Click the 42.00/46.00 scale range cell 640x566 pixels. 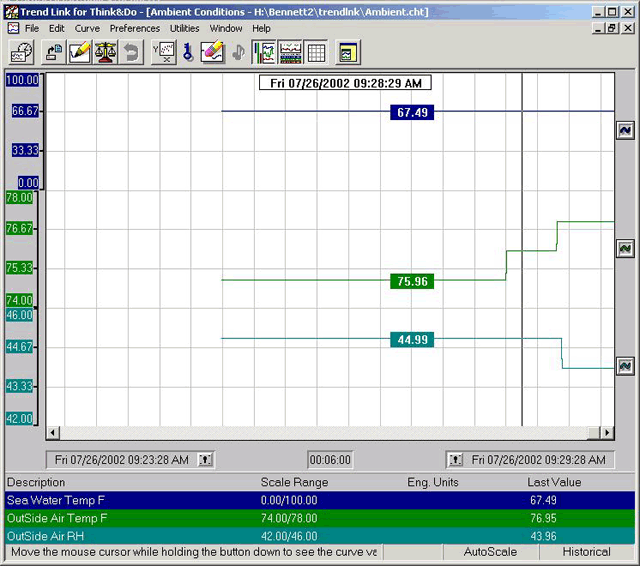[289, 536]
